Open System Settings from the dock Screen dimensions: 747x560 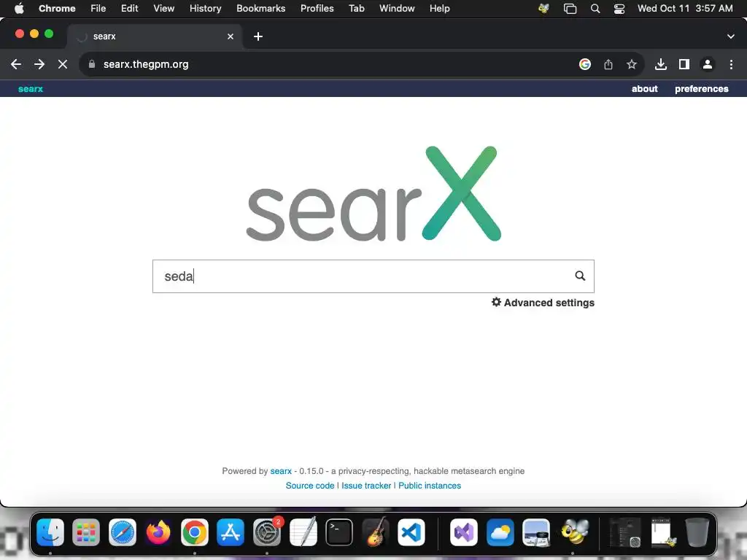pyautogui.click(x=267, y=532)
